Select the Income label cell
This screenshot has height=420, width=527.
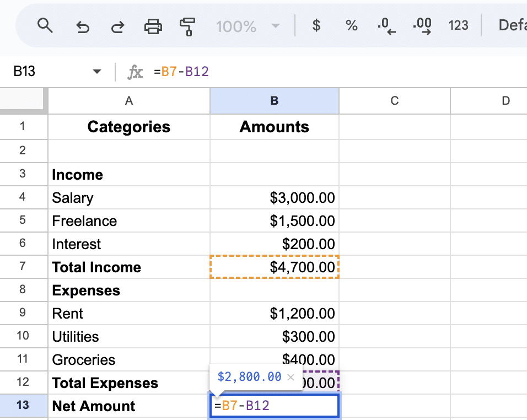[x=129, y=174]
